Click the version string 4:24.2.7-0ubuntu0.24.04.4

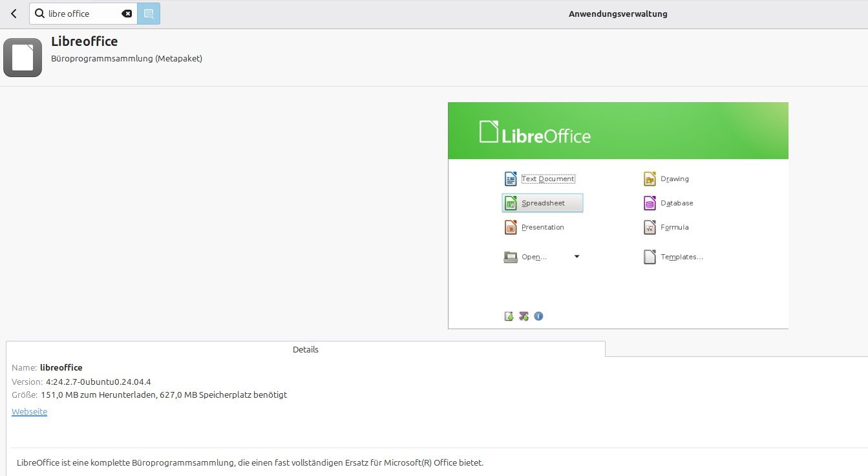98,382
